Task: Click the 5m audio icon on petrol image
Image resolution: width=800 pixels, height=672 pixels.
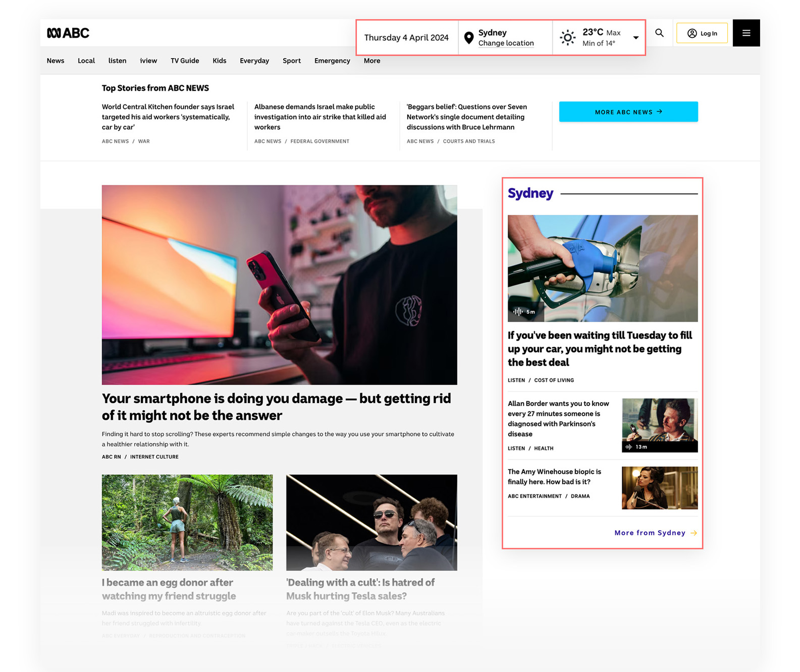Action: pyautogui.click(x=518, y=312)
